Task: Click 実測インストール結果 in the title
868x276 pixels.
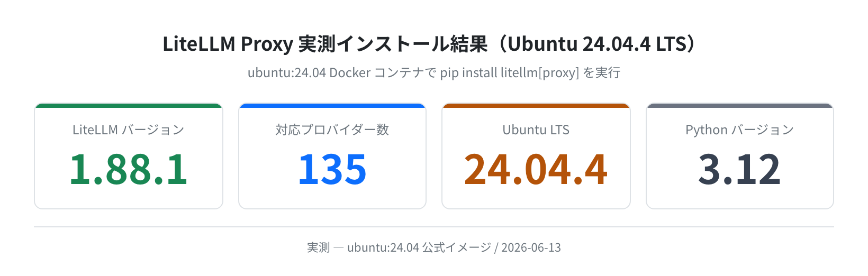Action: click(x=393, y=44)
